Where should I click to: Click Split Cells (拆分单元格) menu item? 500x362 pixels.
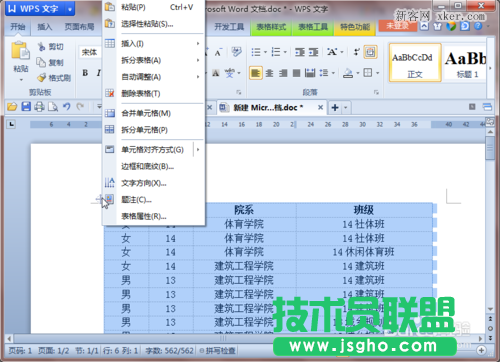point(154,130)
